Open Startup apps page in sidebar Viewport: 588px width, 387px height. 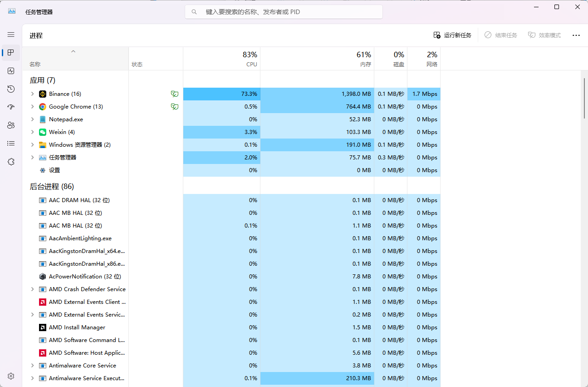pos(11,107)
